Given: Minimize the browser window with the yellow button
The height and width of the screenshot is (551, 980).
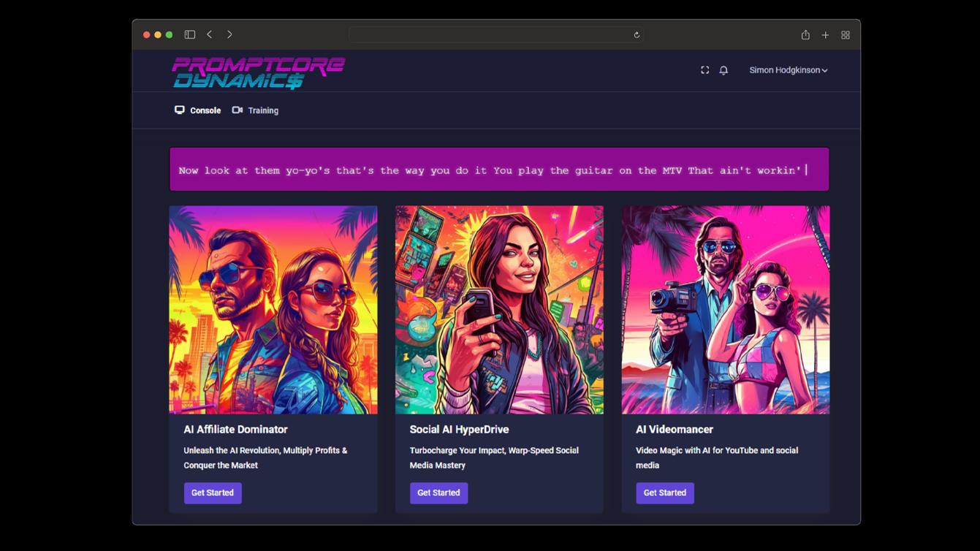Looking at the screenshot, I should point(157,34).
